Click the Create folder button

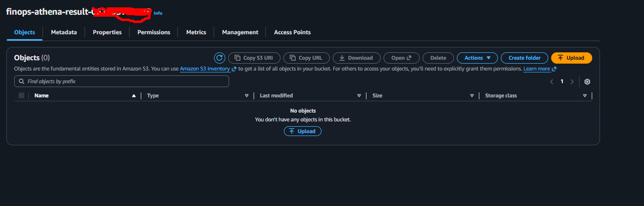(524, 58)
